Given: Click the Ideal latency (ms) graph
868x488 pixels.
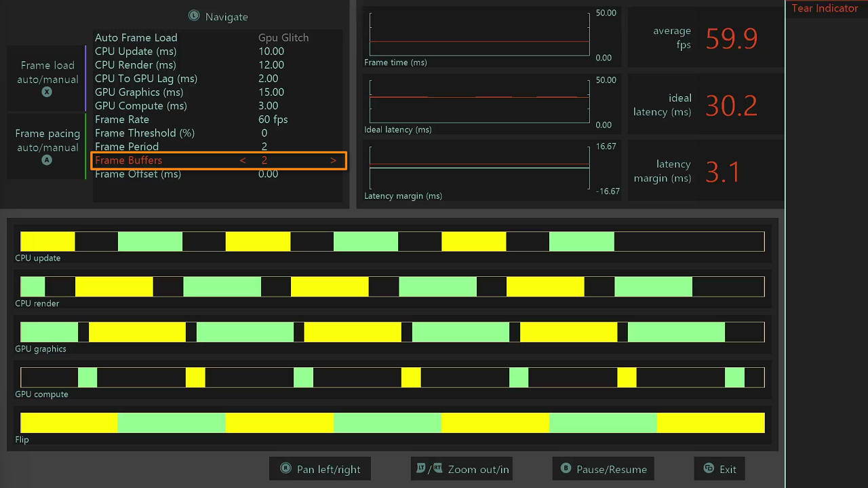Looking at the screenshot, I should coord(479,101).
